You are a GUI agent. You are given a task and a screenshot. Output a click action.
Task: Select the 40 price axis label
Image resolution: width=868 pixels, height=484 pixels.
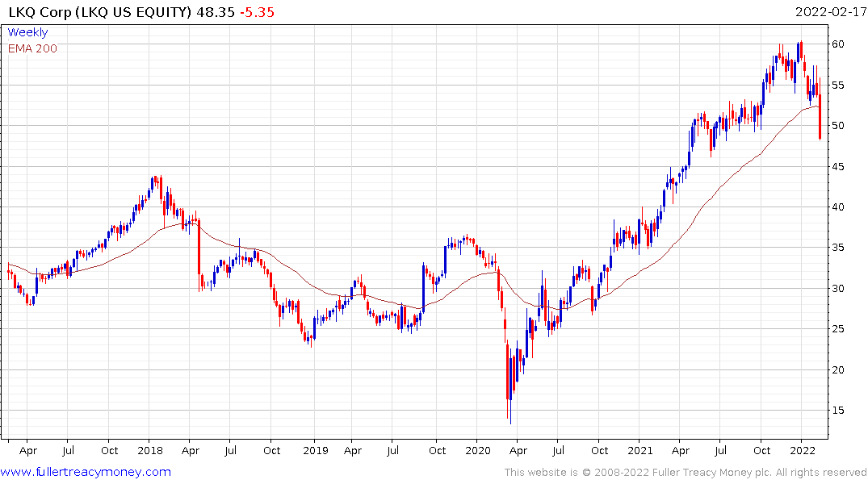(x=838, y=207)
